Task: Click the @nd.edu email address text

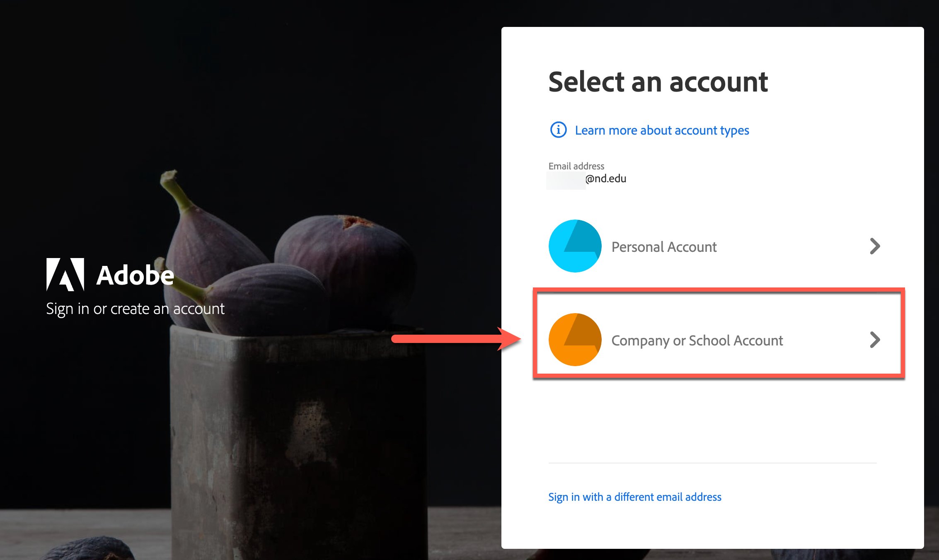Action: point(605,179)
